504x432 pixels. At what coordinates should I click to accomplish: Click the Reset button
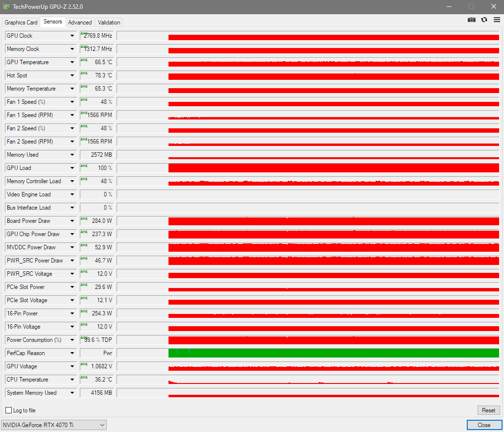(488, 410)
